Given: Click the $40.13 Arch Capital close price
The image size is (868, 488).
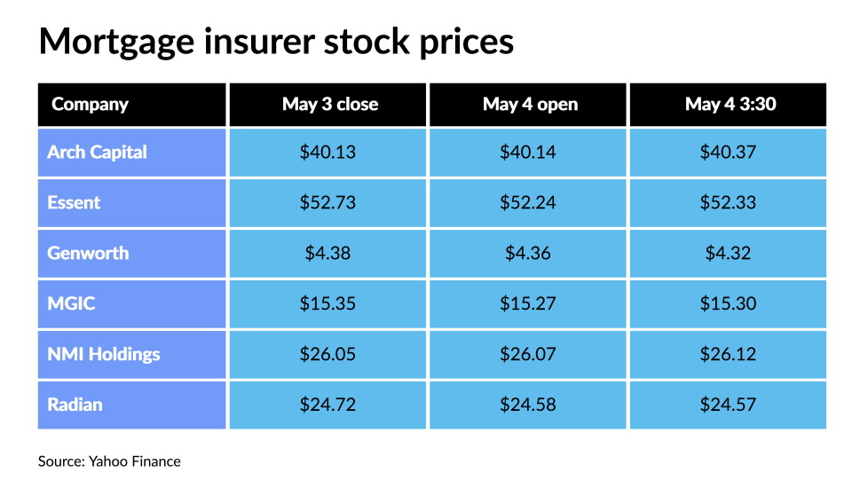Looking at the screenshot, I should click(327, 153).
